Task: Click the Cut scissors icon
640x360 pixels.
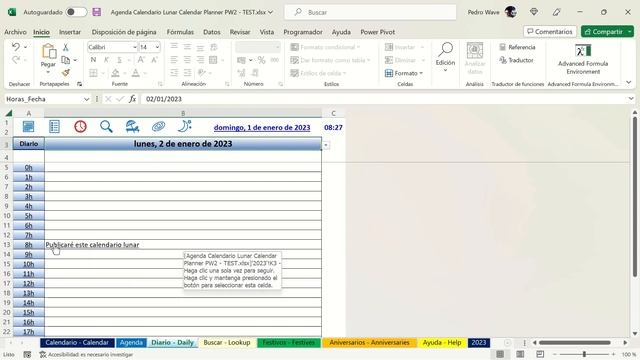Action: 65,47
